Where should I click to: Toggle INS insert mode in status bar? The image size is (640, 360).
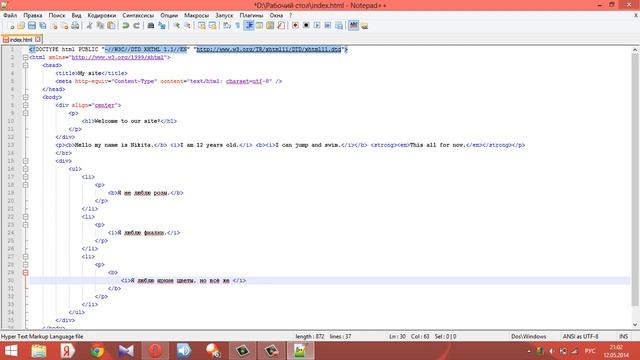[623, 337]
